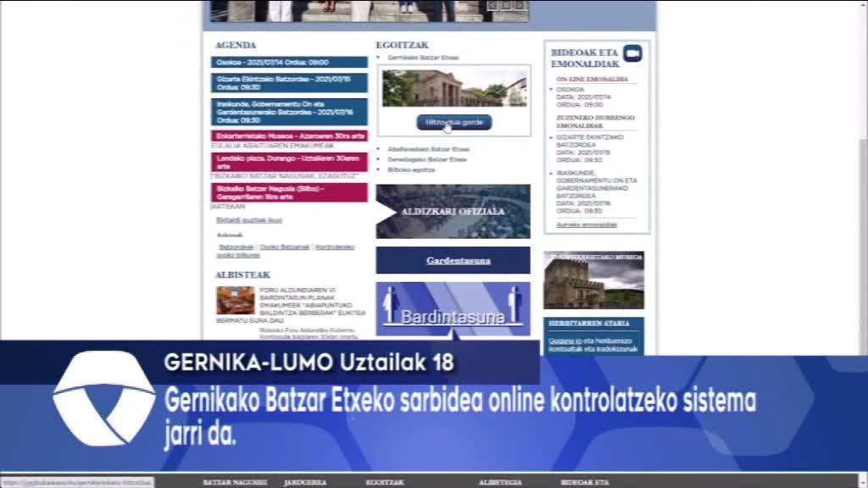
Task: Click the 'Aurreko emonaldiak' link
Action: click(x=587, y=225)
